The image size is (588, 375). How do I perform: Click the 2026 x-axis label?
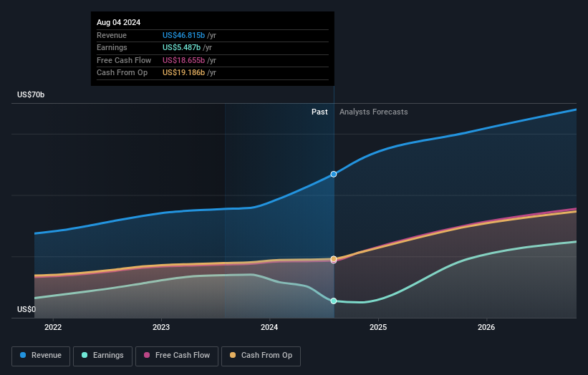click(x=486, y=328)
